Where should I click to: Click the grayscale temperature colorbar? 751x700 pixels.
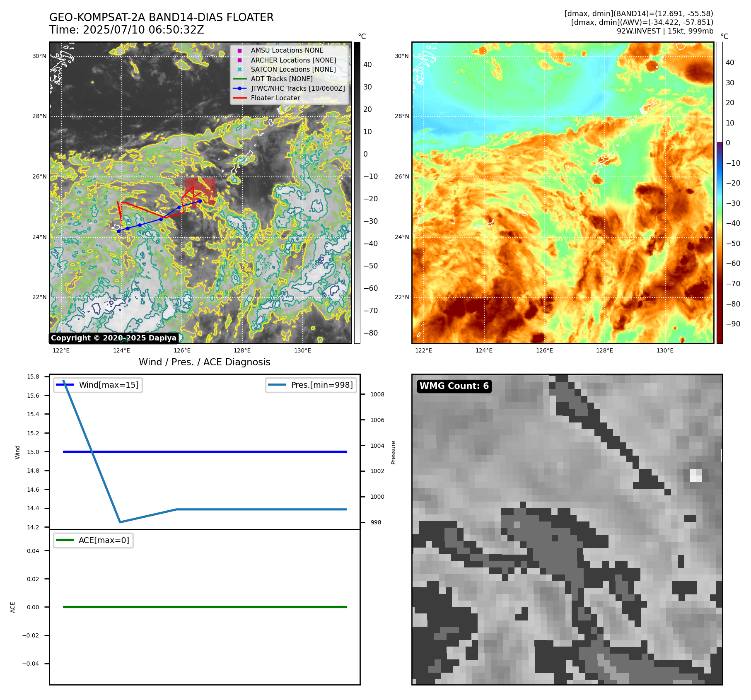coord(357,193)
